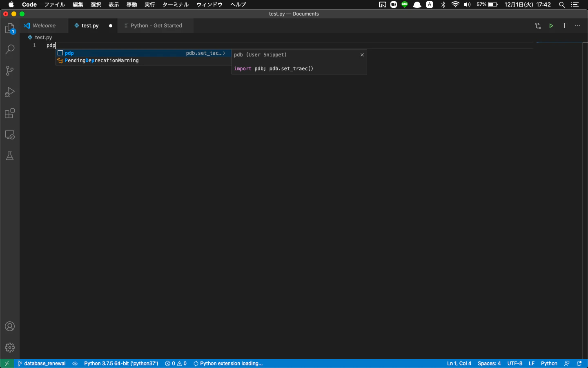Open the Accounts menu icon
This screenshot has width=588, height=368.
pos(10,326)
